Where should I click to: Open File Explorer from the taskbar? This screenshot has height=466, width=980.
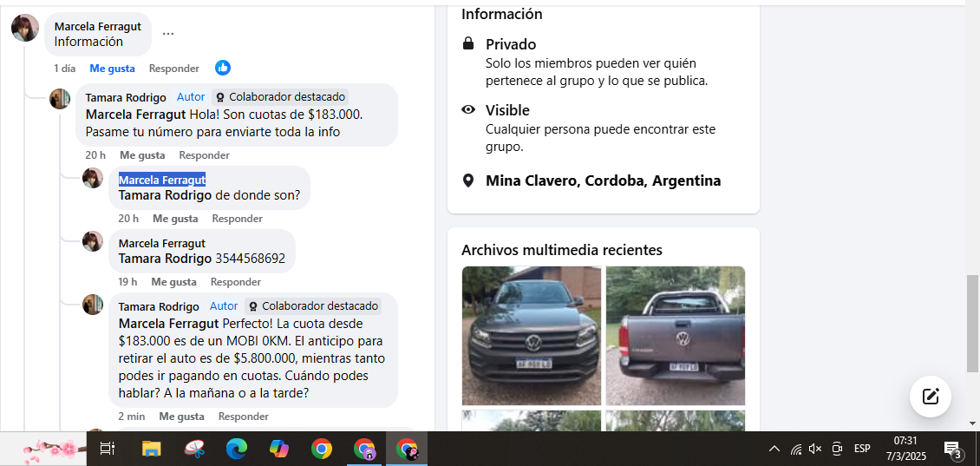pyautogui.click(x=152, y=449)
